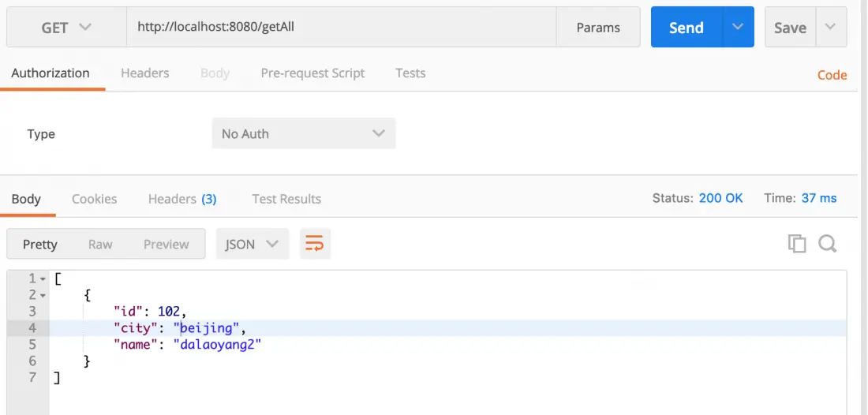Click the request URL input field

pyautogui.click(x=339, y=28)
